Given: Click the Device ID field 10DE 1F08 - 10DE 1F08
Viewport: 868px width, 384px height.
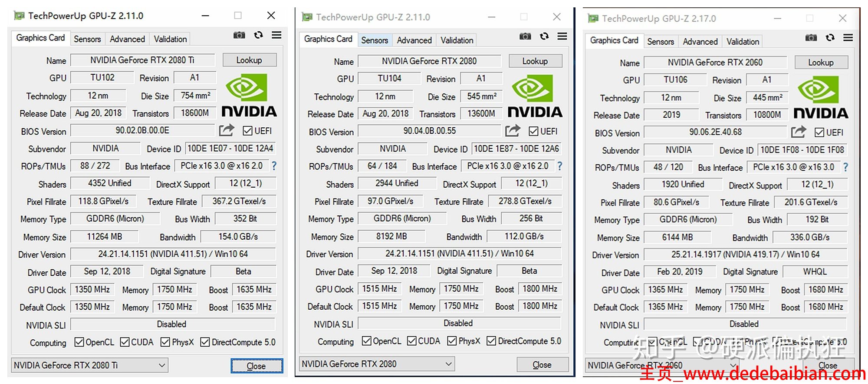Looking at the screenshot, I should (802, 150).
